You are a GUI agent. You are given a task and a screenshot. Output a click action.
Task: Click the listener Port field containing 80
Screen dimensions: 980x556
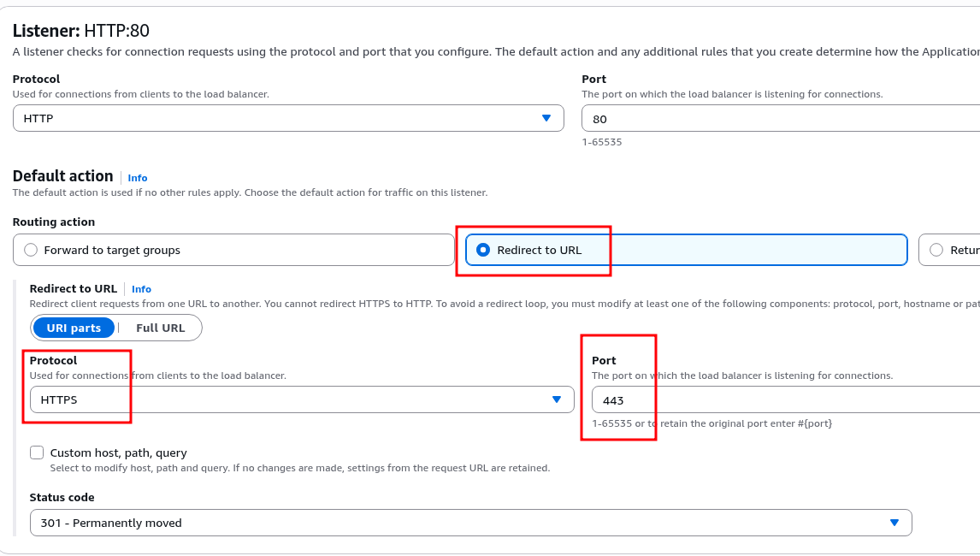tap(778, 119)
